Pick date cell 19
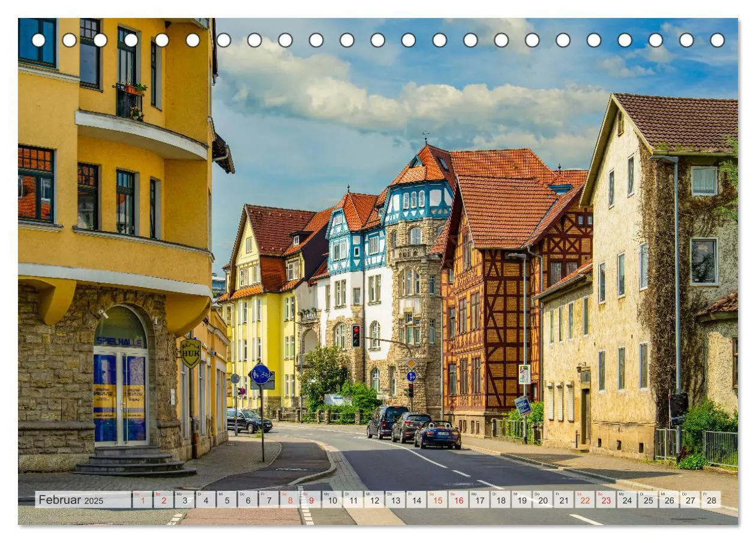 click(x=521, y=499)
